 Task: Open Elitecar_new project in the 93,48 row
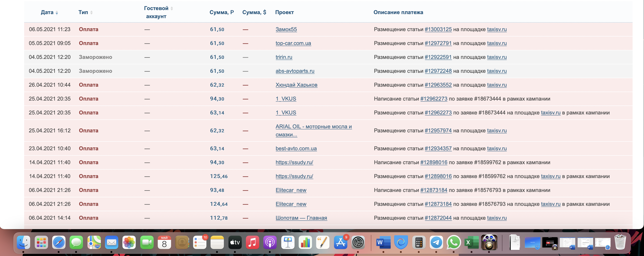click(x=291, y=190)
